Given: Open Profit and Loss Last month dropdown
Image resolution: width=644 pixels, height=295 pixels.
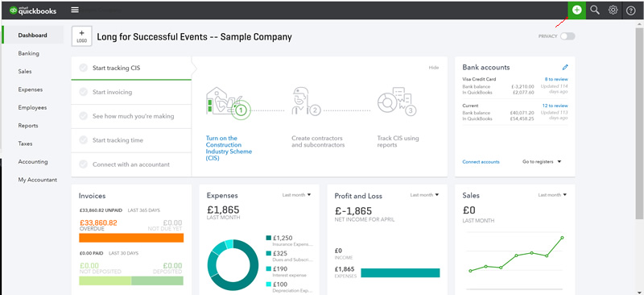Looking at the screenshot, I should click(424, 194).
